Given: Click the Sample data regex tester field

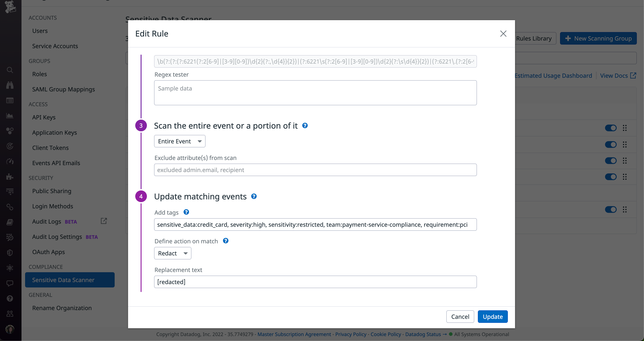Looking at the screenshot, I should click(x=315, y=93).
